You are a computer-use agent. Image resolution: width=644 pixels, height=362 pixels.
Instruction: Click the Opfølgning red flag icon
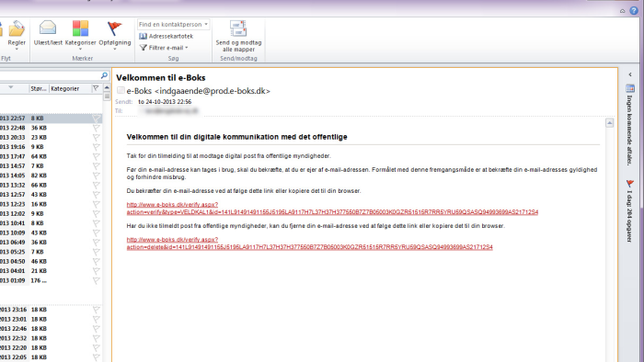[x=115, y=28]
